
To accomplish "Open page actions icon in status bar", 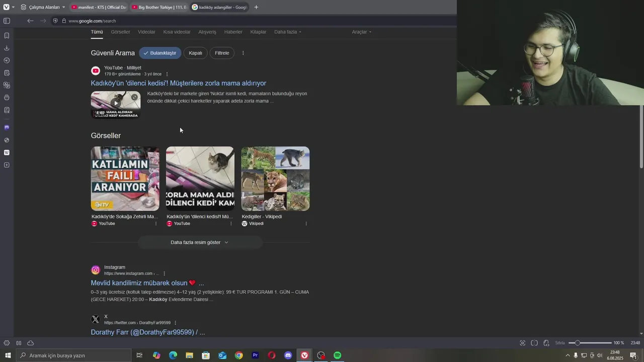I will coord(546,343).
